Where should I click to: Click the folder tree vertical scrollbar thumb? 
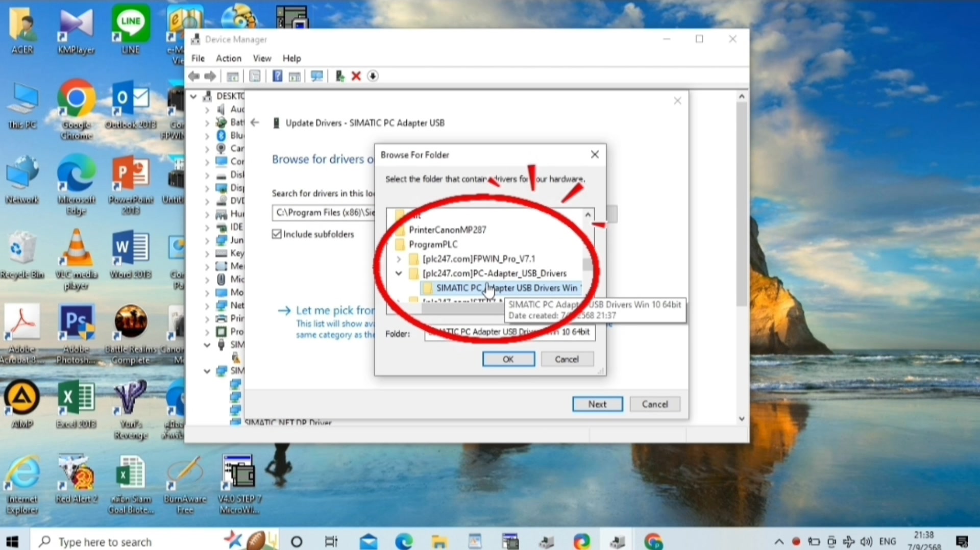coord(587,265)
